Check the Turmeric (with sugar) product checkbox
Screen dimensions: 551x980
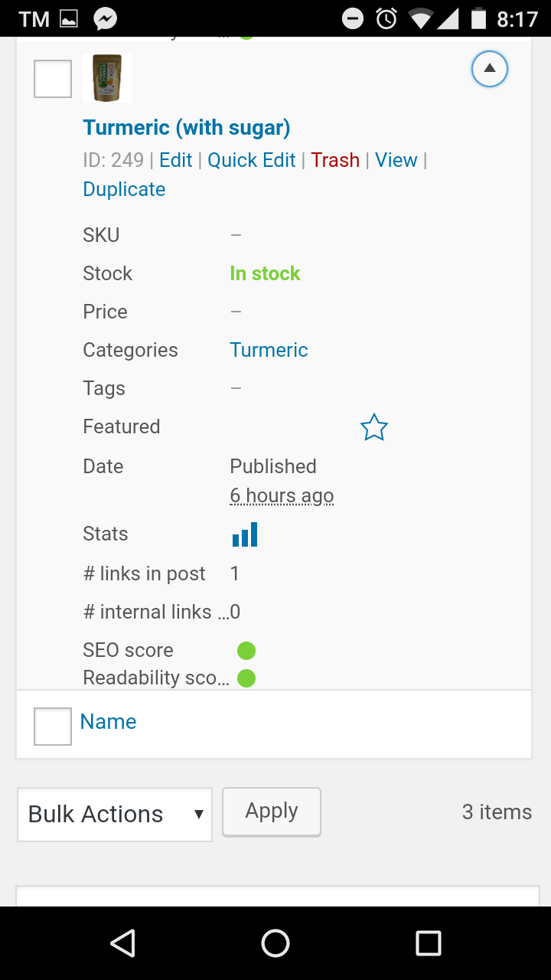[53, 79]
